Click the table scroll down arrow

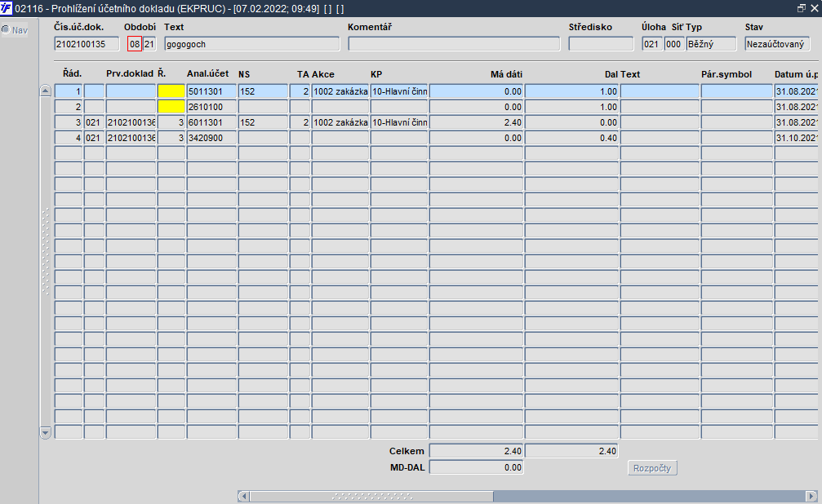pos(45,433)
